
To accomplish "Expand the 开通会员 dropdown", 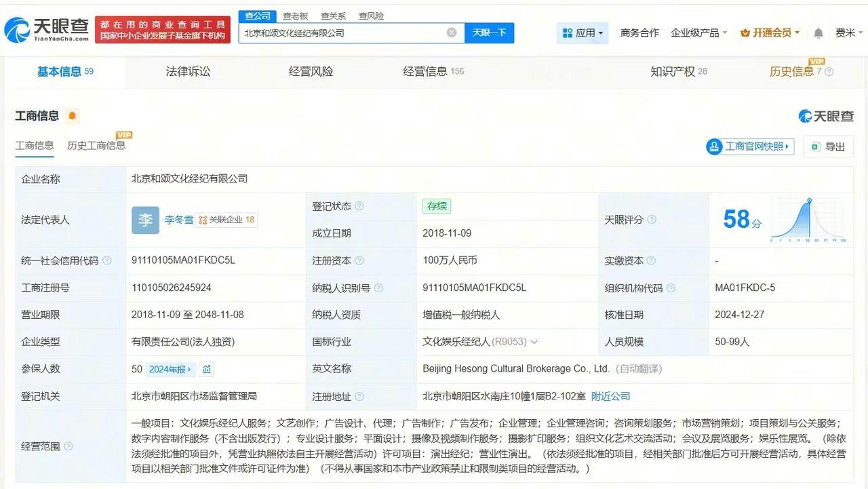I will (770, 33).
